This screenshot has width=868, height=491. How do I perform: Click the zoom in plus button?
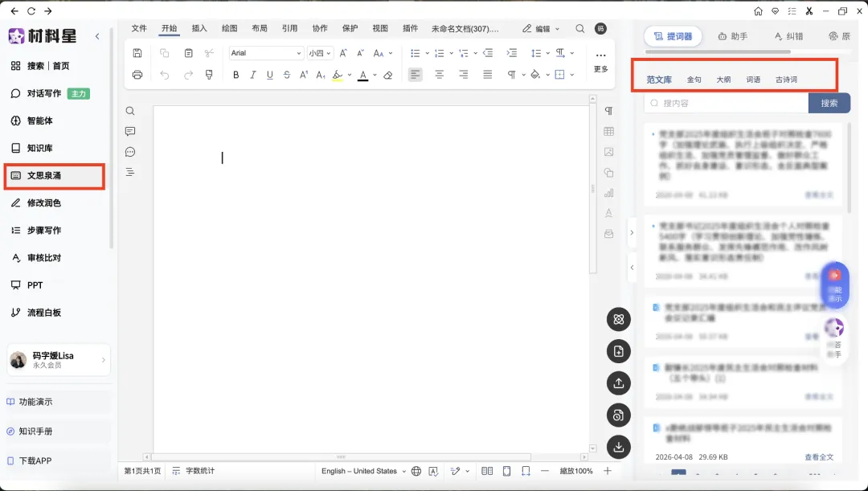608,471
